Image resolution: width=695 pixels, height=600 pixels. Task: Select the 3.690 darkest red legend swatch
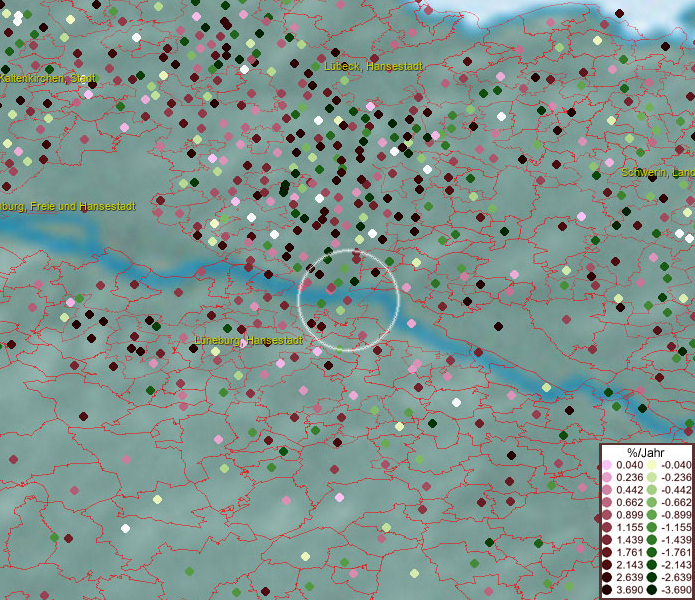pos(607,590)
